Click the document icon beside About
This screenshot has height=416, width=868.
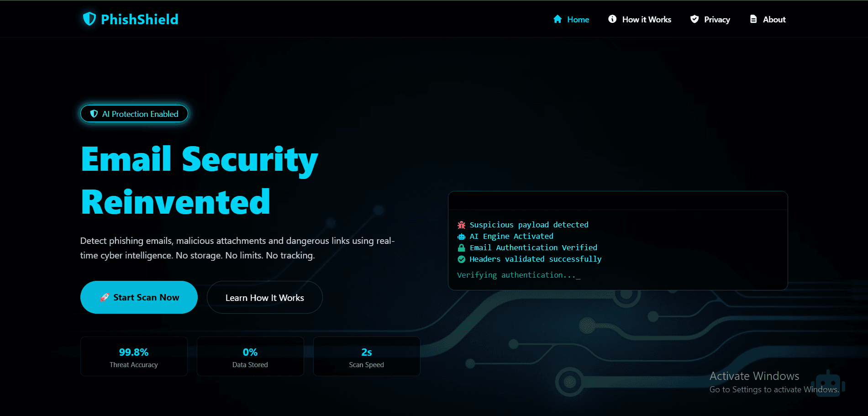tap(752, 19)
